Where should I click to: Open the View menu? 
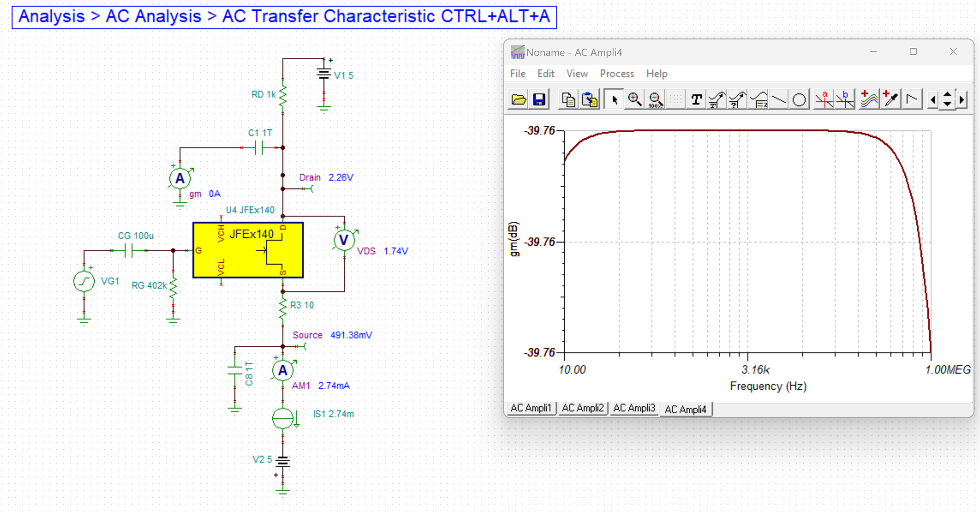pyautogui.click(x=577, y=74)
